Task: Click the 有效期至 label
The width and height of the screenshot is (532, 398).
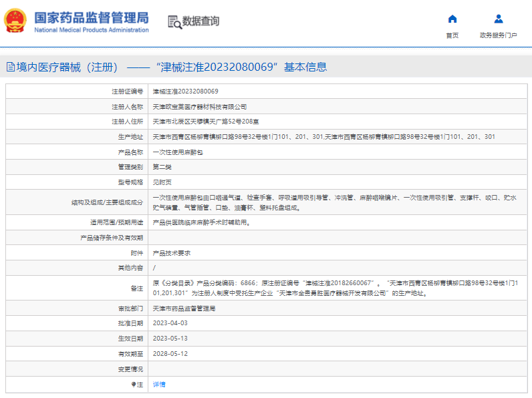Action: coord(130,353)
